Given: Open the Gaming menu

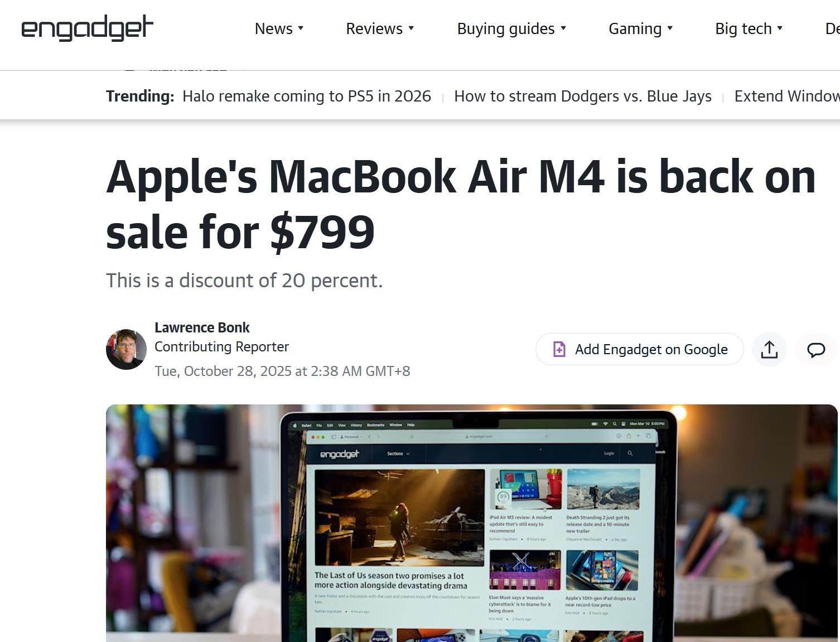Looking at the screenshot, I should (x=635, y=29).
